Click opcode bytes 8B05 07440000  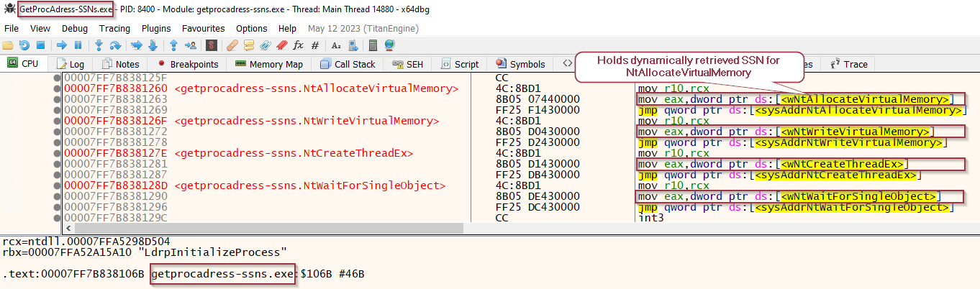[x=537, y=99]
